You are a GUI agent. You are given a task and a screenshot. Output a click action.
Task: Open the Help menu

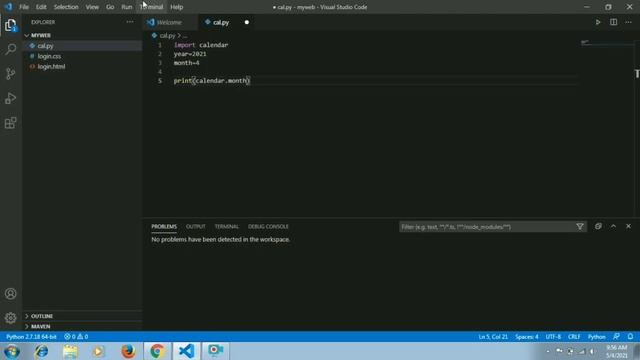[177, 7]
